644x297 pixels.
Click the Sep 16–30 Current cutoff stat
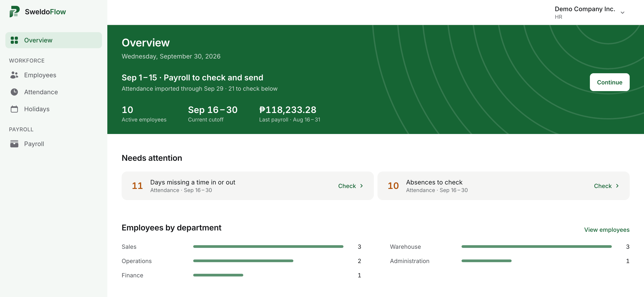pyautogui.click(x=212, y=114)
